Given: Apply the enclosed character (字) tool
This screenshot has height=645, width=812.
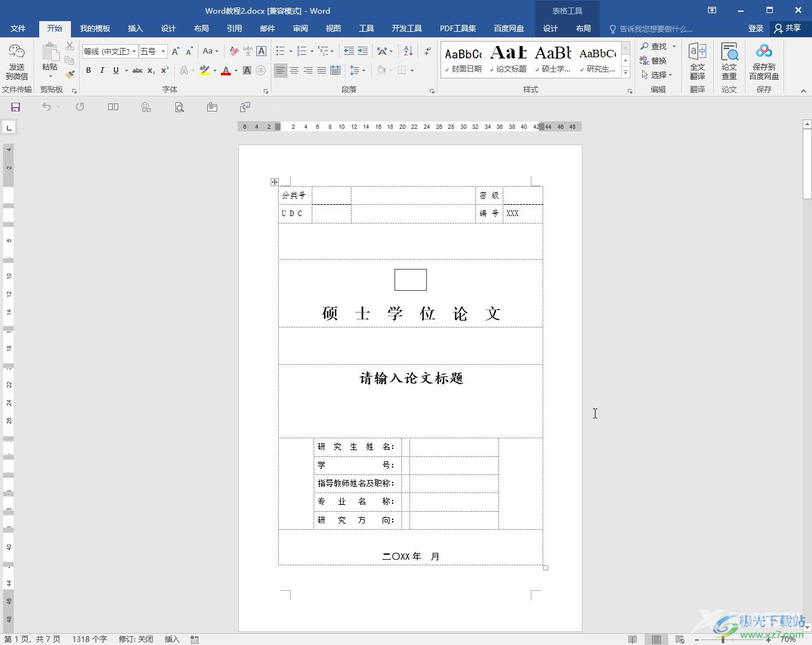Looking at the screenshot, I should point(261,70).
